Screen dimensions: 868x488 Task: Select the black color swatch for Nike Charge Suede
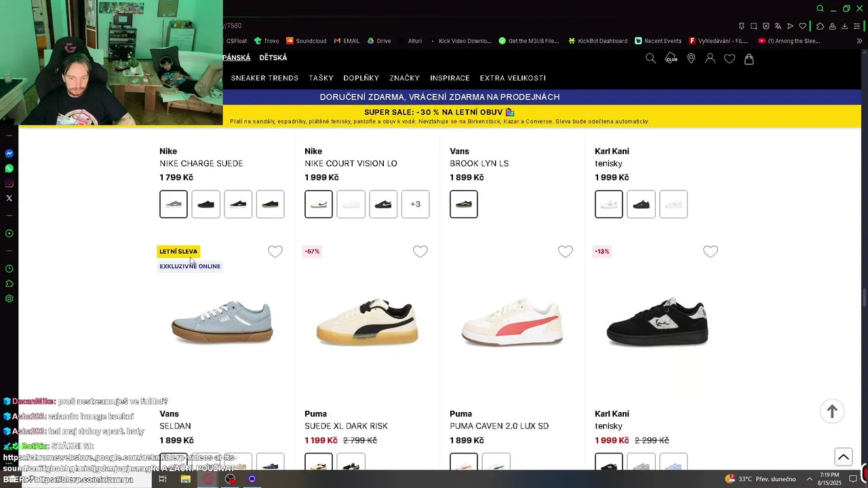click(206, 204)
